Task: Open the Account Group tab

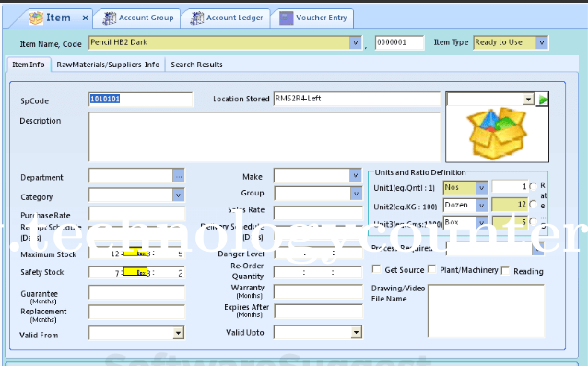Action: (137, 18)
